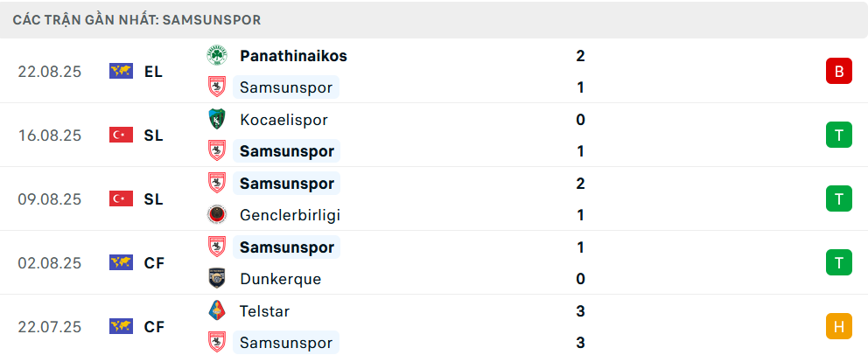This screenshot has width=868, height=355.
Task: Click the world flag icon beside EL
Action: click(121, 72)
